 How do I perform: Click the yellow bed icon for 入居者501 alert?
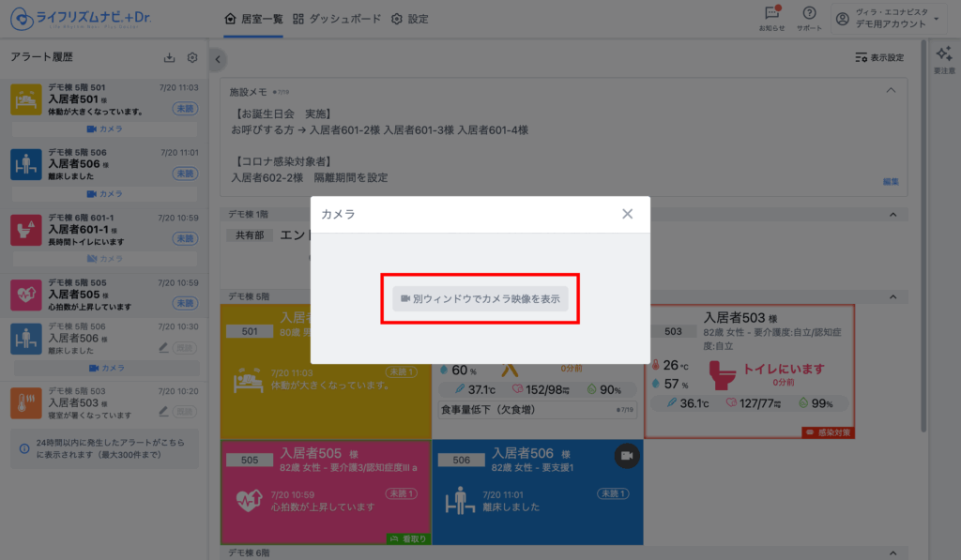coord(25,100)
